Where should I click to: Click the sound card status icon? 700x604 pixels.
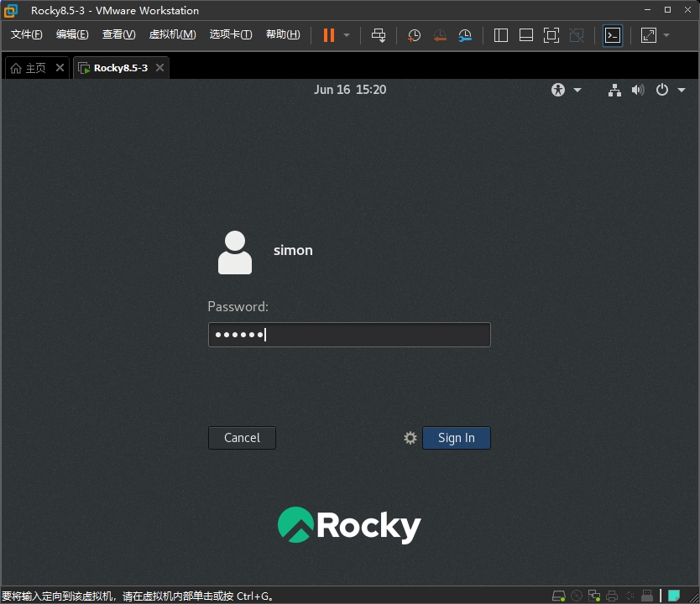click(629, 596)
